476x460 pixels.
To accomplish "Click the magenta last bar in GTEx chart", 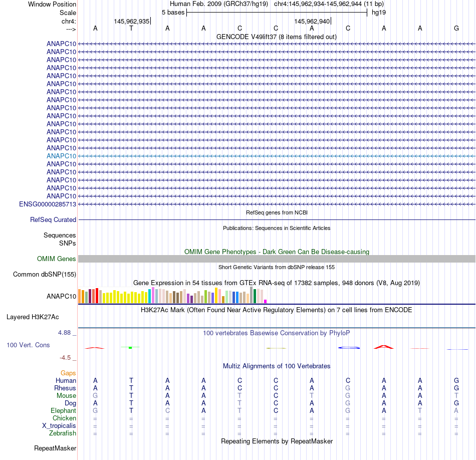I will [266, 302].
